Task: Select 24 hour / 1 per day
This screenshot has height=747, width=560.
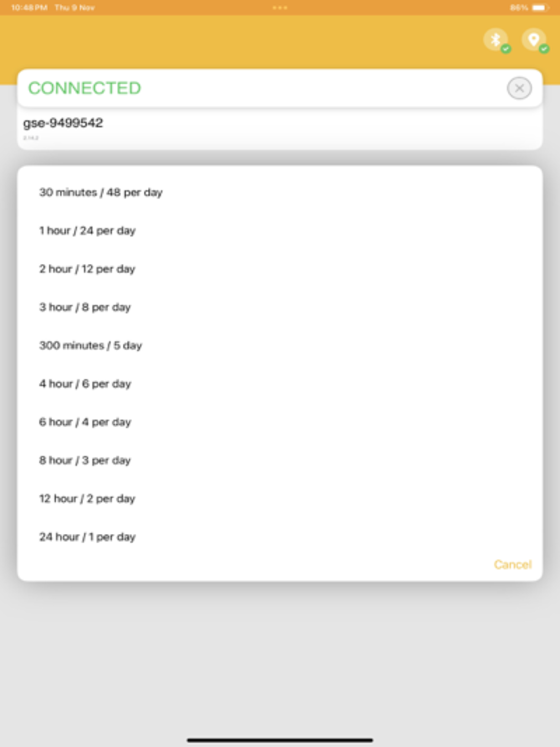Action: click(280, 537)
